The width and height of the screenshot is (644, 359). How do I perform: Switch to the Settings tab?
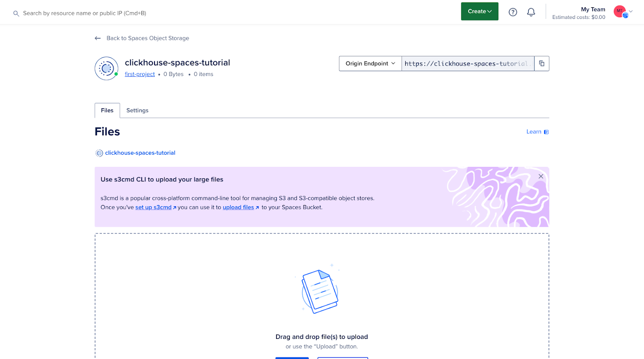[x=137, y=111]
